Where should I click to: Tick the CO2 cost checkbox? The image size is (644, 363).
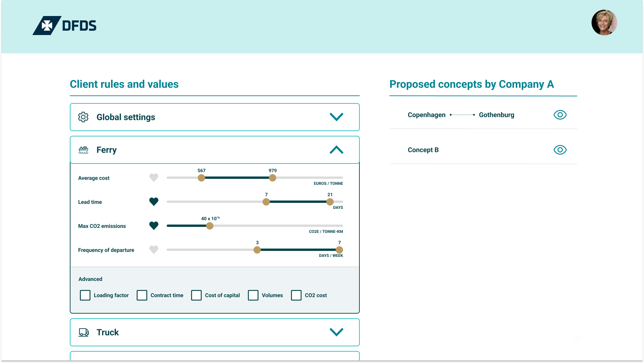point(296,295)
